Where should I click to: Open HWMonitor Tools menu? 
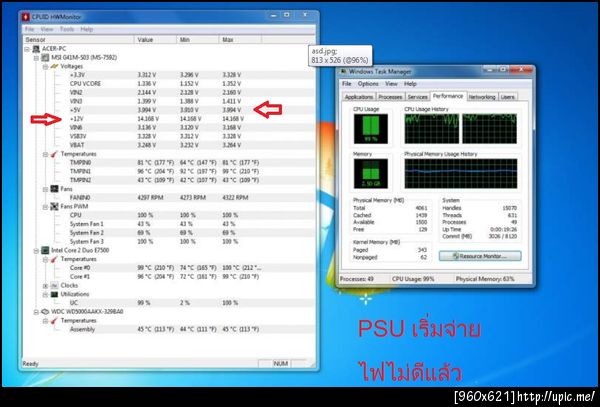coord(67,29)
